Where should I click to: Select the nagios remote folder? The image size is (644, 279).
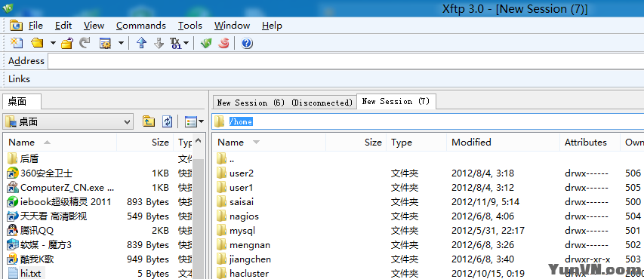click(x=237, y=216)
